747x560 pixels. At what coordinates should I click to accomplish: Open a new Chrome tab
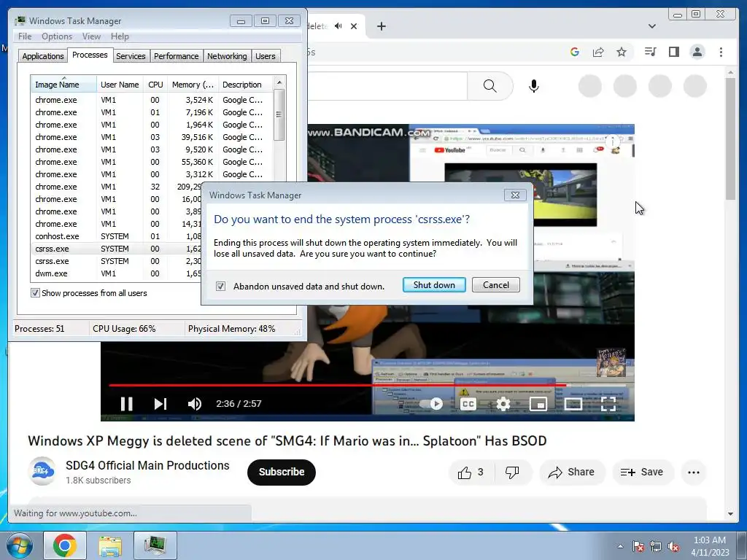(x=381, y=26)
